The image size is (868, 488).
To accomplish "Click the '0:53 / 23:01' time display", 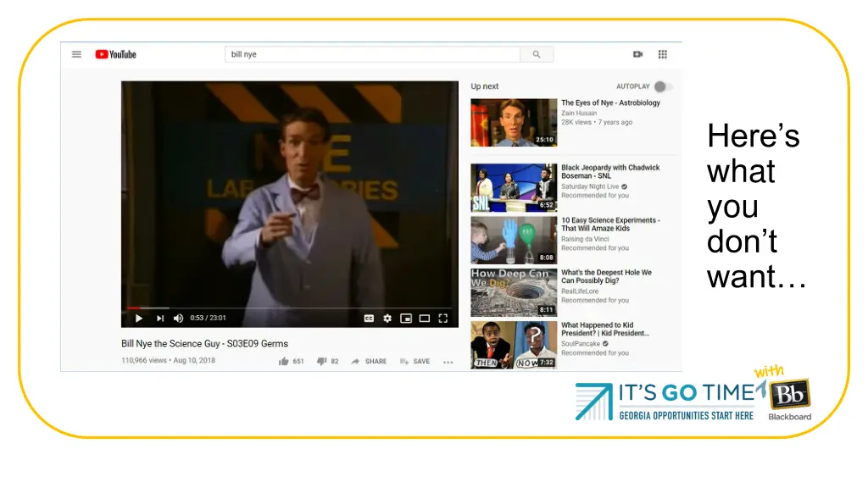I will pyautogui.click(x=209, y=319).
